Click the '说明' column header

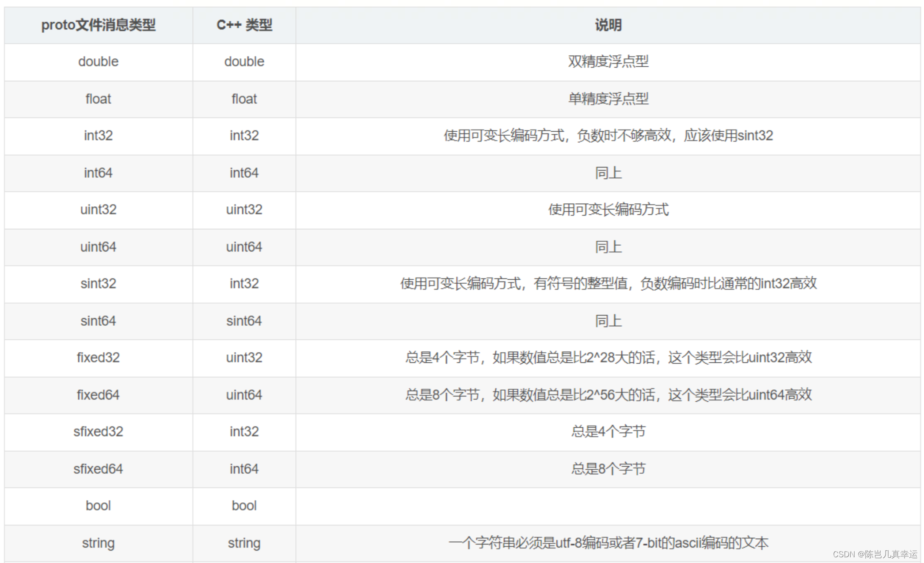[x=608, y=25]
